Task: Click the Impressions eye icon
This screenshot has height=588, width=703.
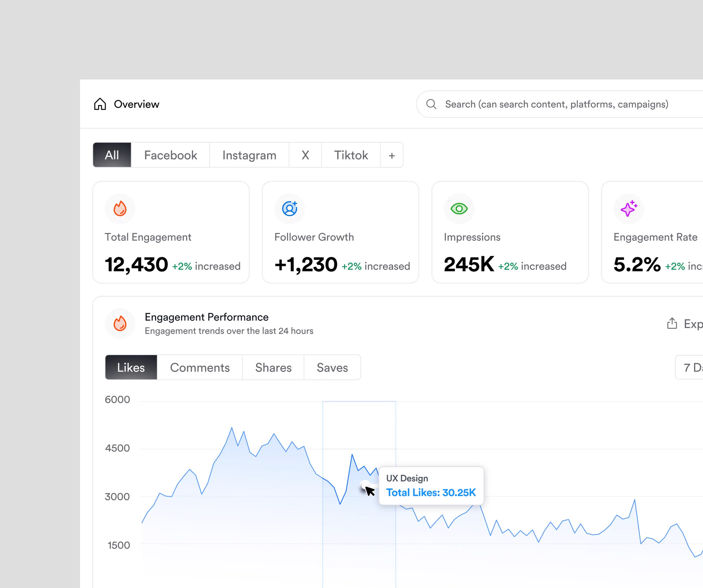Action: point(459,208)
